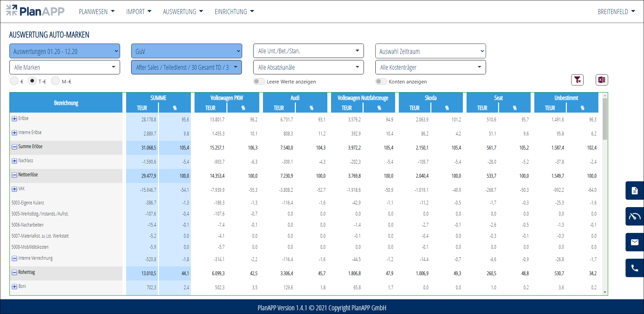The width and height of the screenshot is (644, 314).
Task: Open the document side button
Action: pos(634,191)
